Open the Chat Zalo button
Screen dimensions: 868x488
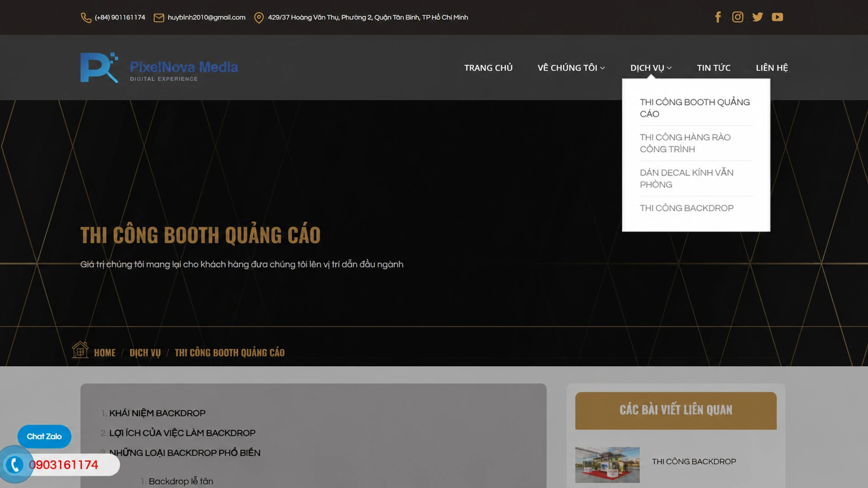pyautogui.click(x=44, y=436)
